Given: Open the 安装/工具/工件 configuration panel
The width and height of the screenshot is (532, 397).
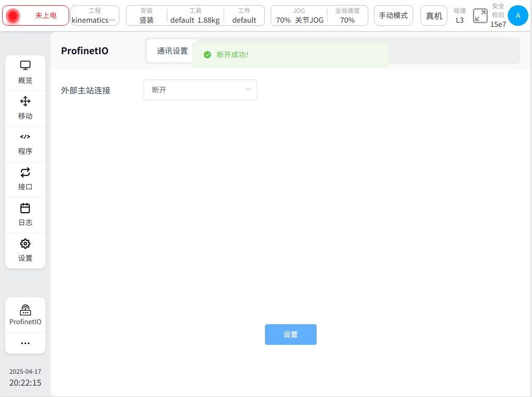Looking at the screenshot, I should [x=195, y=15].
